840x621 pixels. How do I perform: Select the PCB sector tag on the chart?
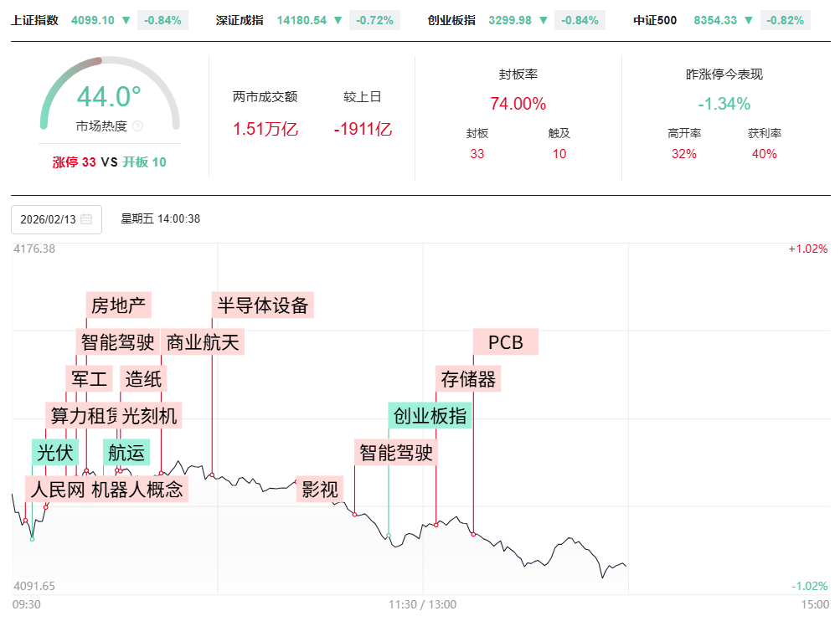tap(505, 342)
